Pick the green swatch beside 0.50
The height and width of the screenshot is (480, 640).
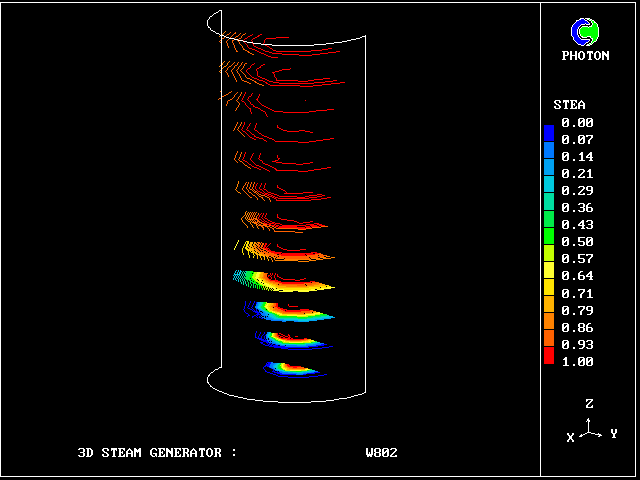548,242
